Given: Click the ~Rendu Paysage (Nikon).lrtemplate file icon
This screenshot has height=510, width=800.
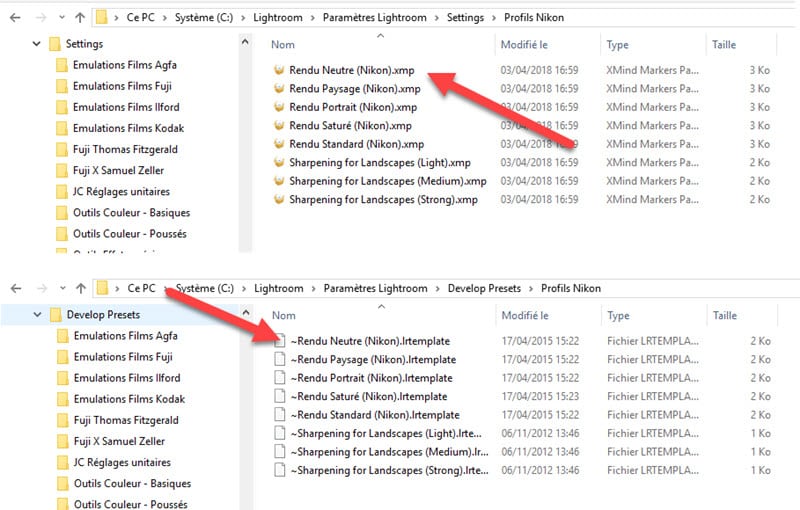Looking at the screenshot, I should (x=280, y=359).
